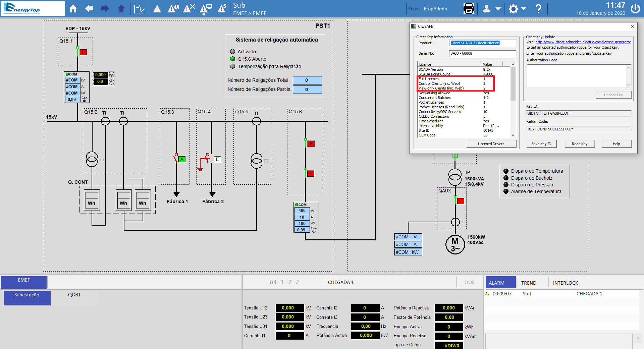Click Disparo de Temperatura indicator

[x=506, y=171]
